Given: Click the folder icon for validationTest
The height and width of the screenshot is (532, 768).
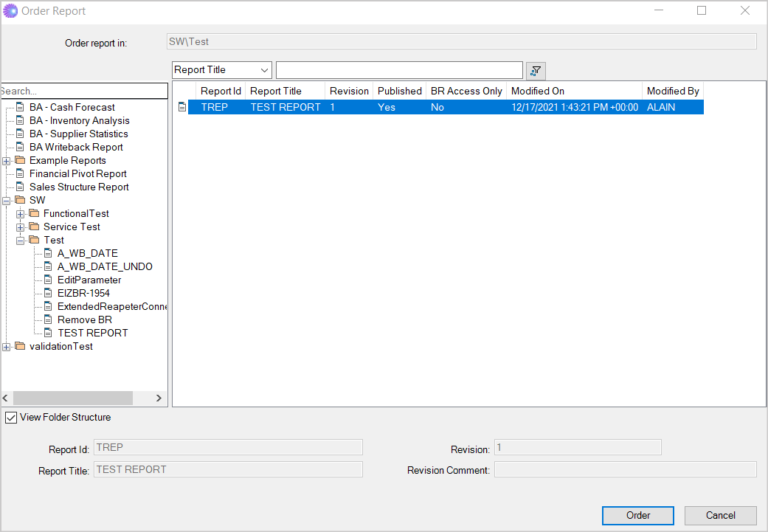Looking at the screenshot, I should click(x=20, y=347).
